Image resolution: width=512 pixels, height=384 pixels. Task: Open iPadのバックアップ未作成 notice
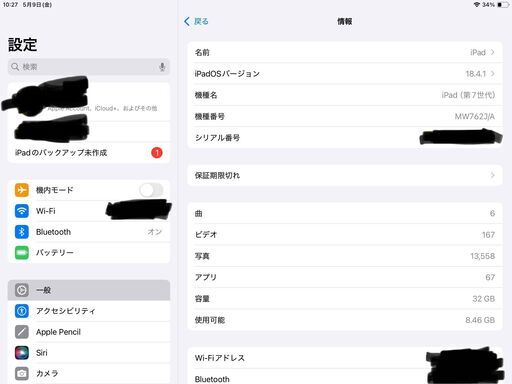point(89,153)
